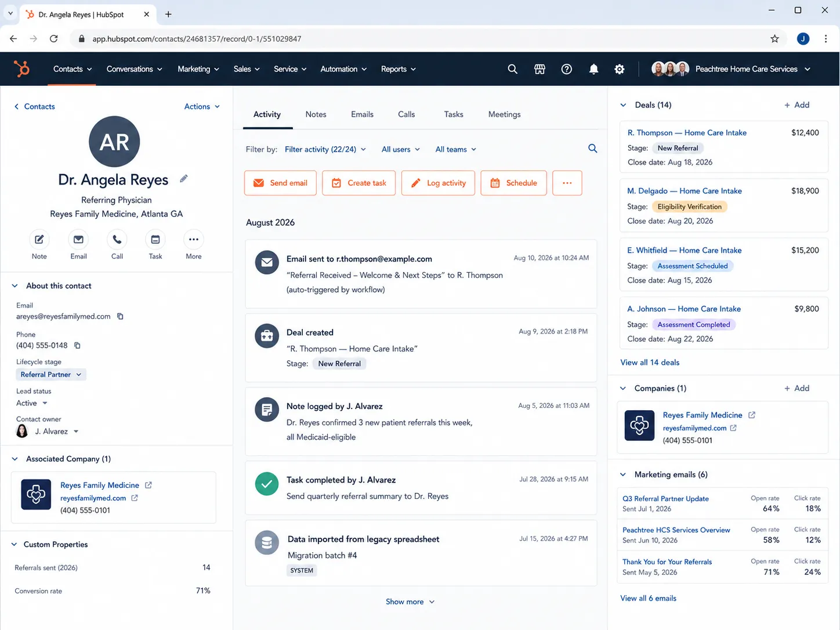
Task: Click the HubSpot sprocket logo
Action: 22,69
